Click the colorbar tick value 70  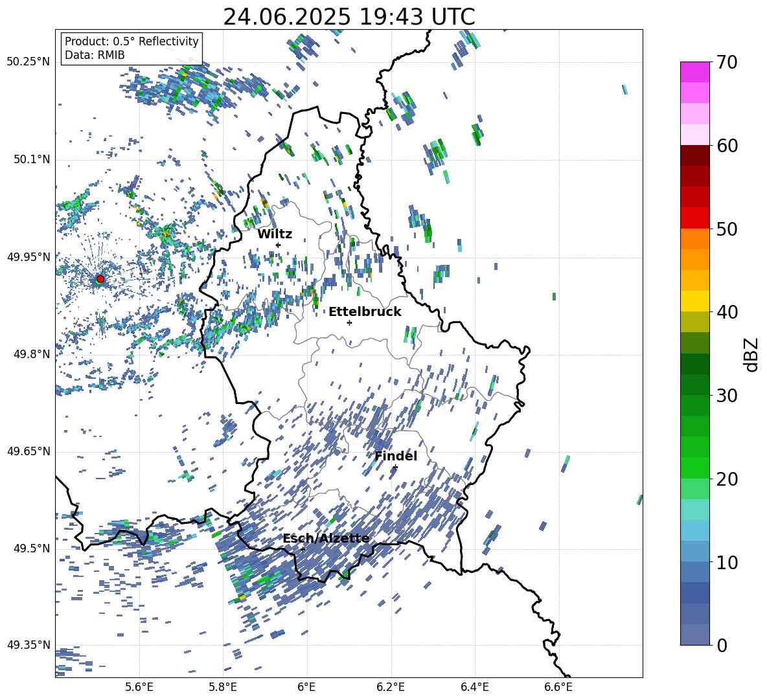[727, 62]
